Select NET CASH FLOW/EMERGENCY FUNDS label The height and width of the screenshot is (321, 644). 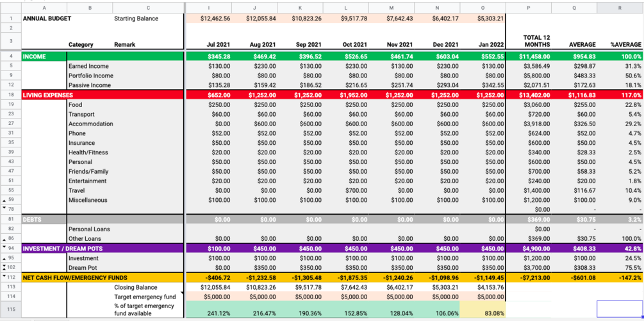tap(75, 277)
